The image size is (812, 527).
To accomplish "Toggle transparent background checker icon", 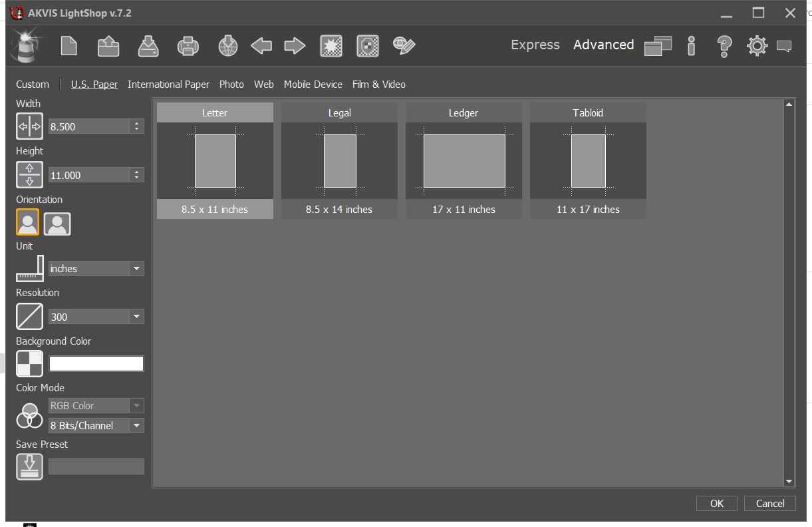I will click(x=29, y=363).
